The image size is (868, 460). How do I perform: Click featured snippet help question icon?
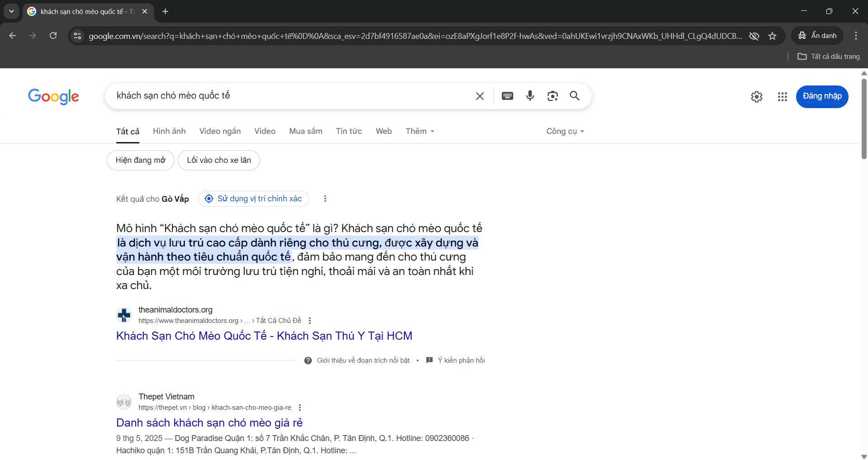308,360
